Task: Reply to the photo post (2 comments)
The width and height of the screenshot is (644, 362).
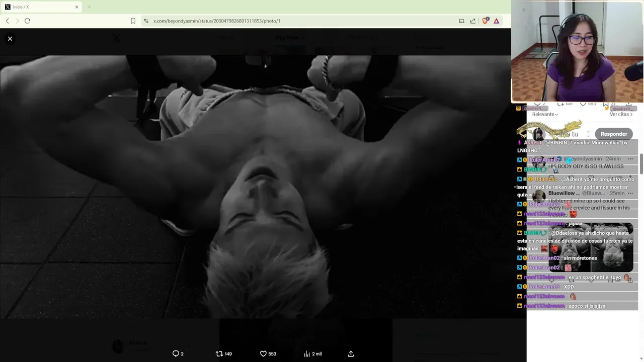Action: 178,353
